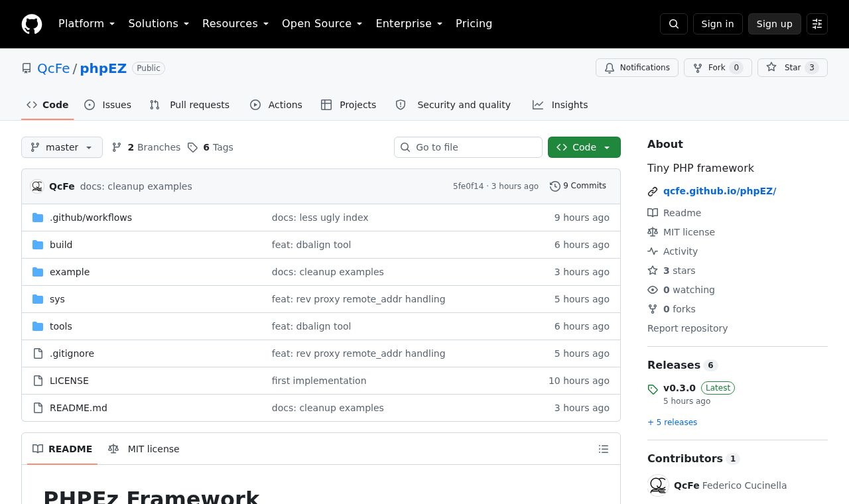Select the README tab
This screenshot has height=504, width=849.
62,449
